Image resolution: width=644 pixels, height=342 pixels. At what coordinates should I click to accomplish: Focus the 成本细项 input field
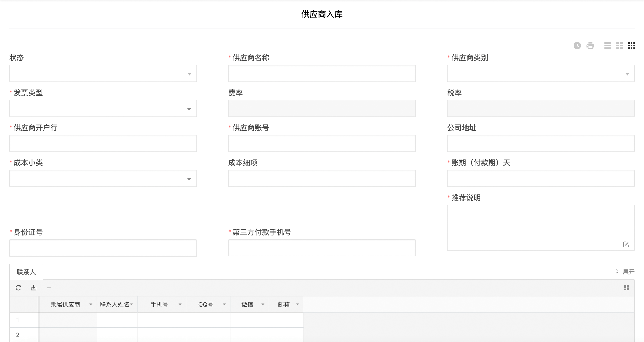[322, 178]
